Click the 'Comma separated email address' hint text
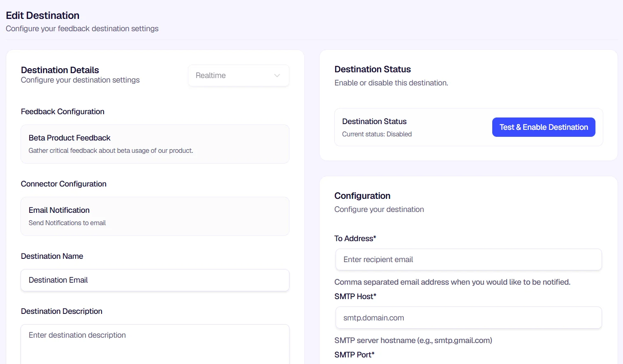 pos(452,282)
